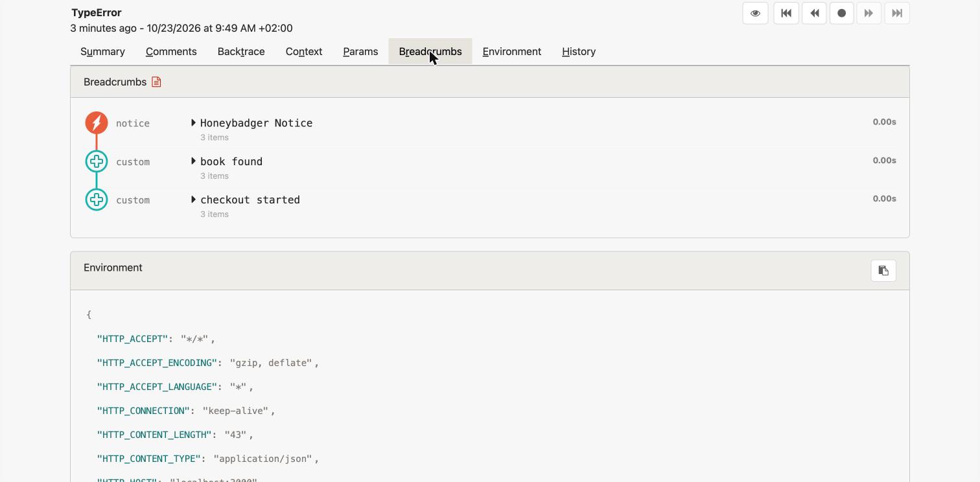
Task: Click the Breadcrumbs panel heading text
Action: click(x=115, y=82)
